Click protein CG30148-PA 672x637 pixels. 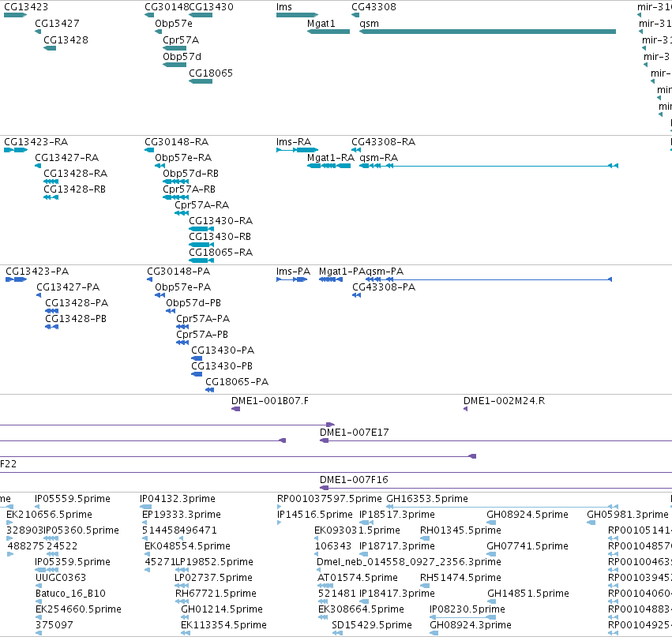178,272
